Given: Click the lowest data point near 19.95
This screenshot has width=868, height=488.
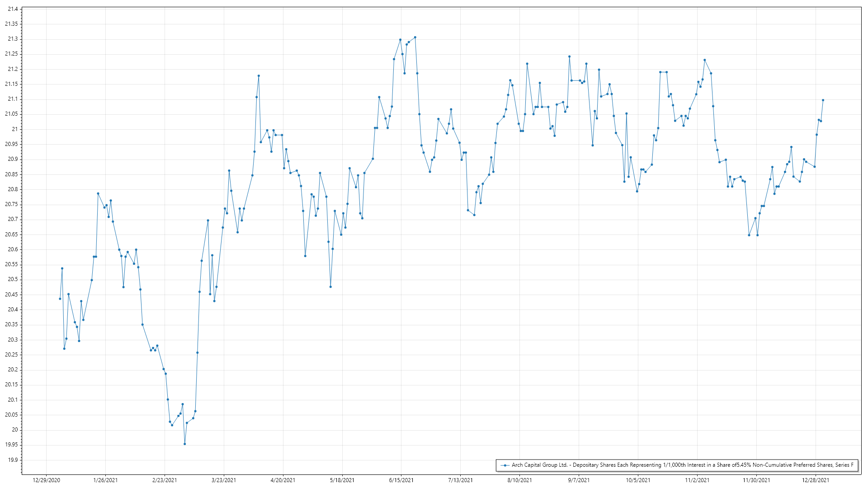Looking at the screenshot, I should (184, 444).
